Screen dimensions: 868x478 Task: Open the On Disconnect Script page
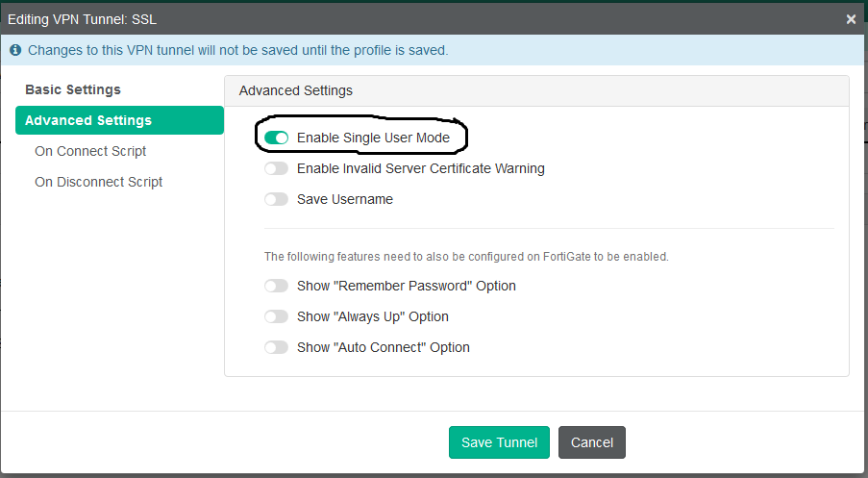[98, 182]
